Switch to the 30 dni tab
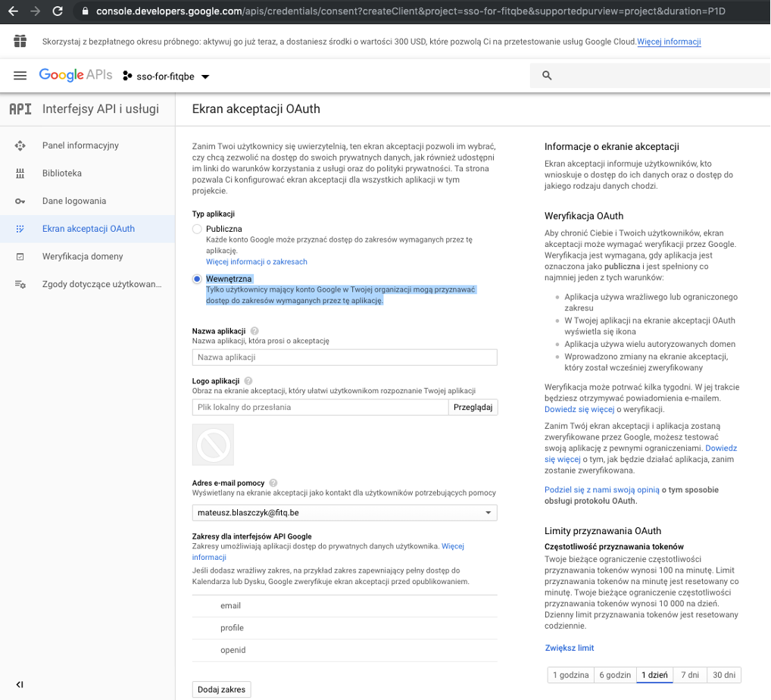The width and height of the screenshot is (771, 700). point(724,675)
